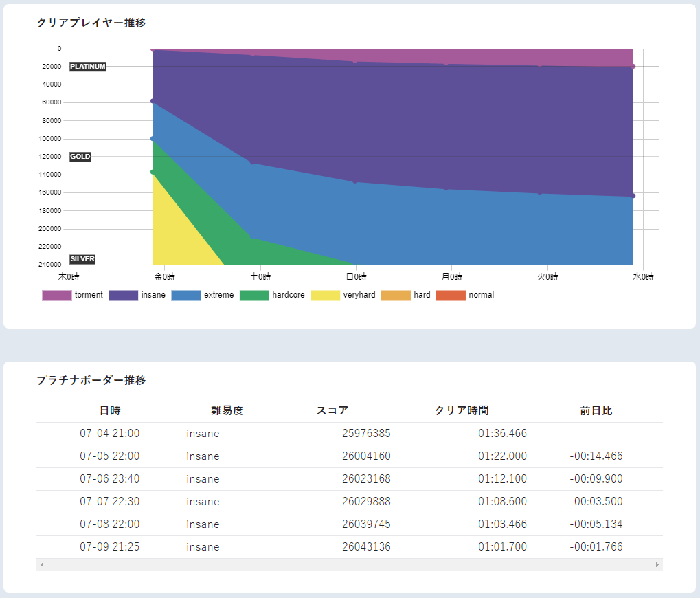This screenshot has width=700, height=598.
Task: Click the table scrollbar right arrow
Action: pos(657,564)
